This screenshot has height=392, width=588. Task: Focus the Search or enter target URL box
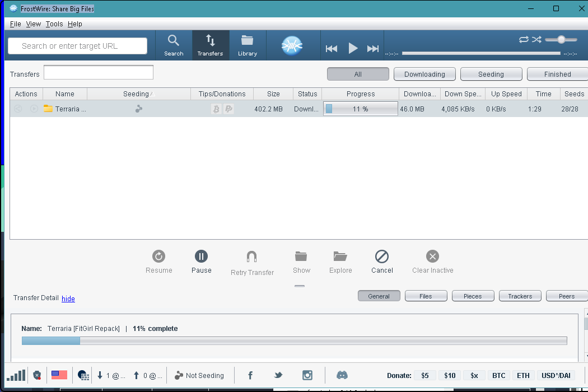[x=78, y=46]
